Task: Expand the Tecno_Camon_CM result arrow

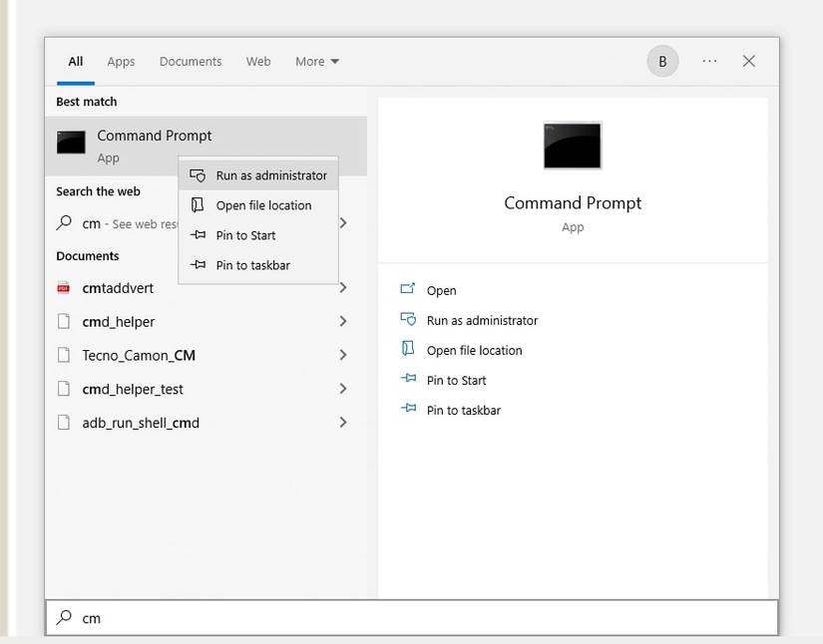Action: coord(343,355)
